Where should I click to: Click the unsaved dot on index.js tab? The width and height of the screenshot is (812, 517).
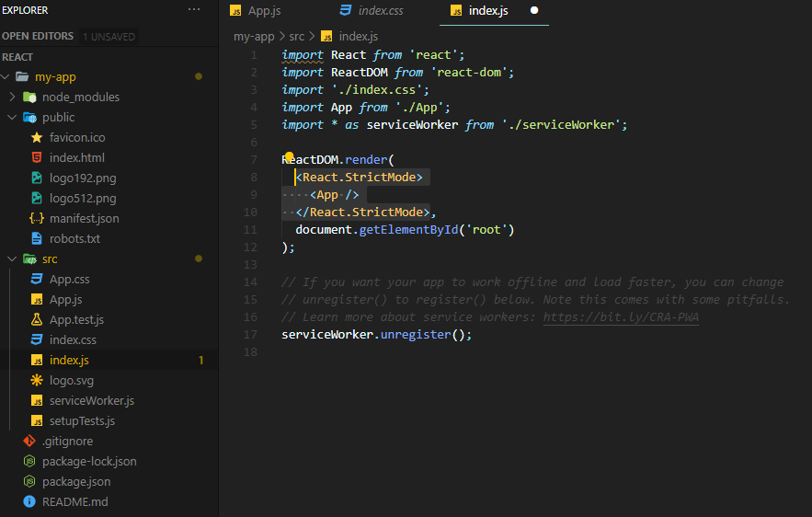click(534, 10)
